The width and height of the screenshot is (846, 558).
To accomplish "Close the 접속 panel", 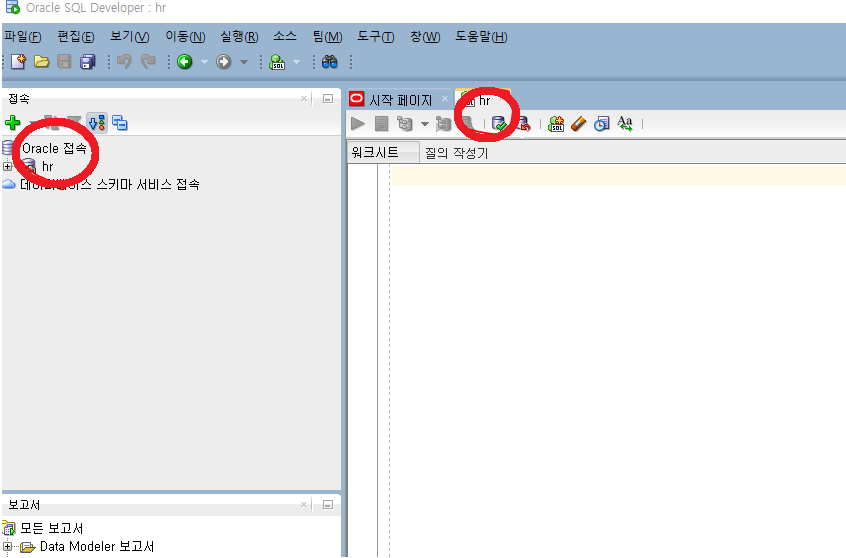I will click(x=304, y=98).
